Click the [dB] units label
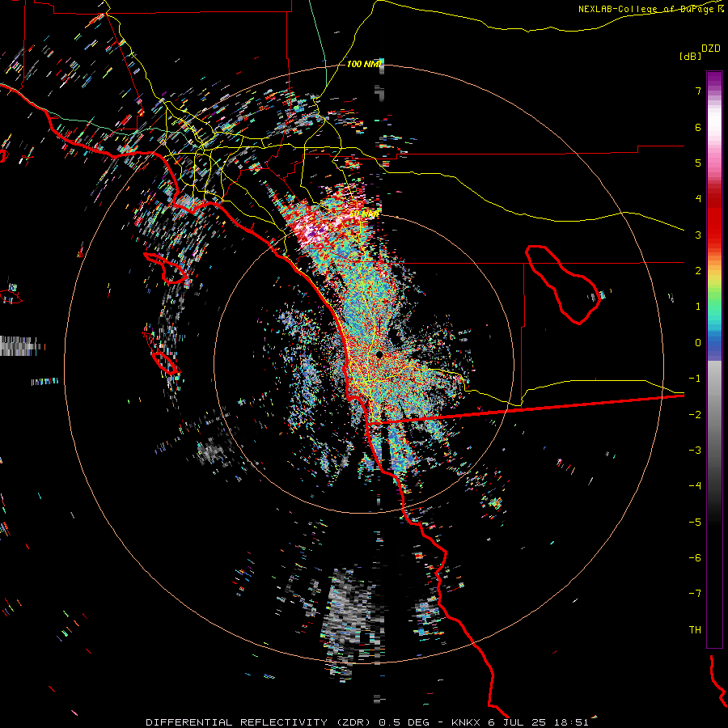728x728 pixels. pyautogui.click(x=690, y=56)
